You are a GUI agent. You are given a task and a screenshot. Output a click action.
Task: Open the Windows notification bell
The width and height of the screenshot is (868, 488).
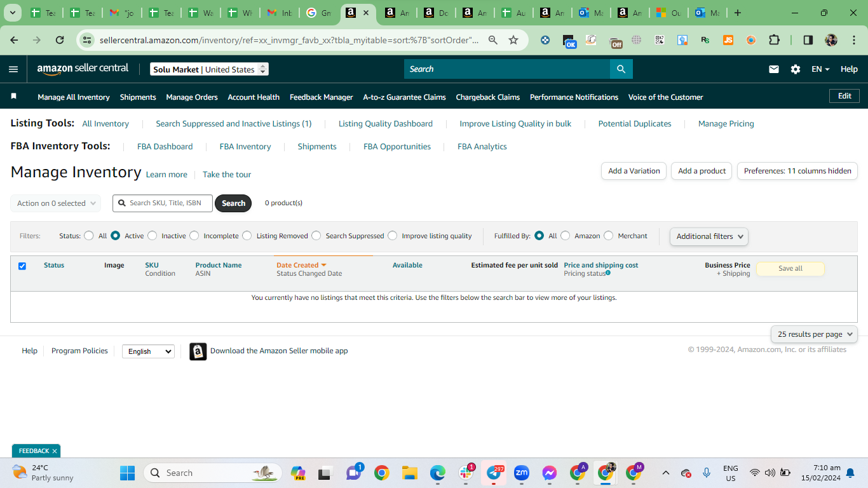click(850, 473)
